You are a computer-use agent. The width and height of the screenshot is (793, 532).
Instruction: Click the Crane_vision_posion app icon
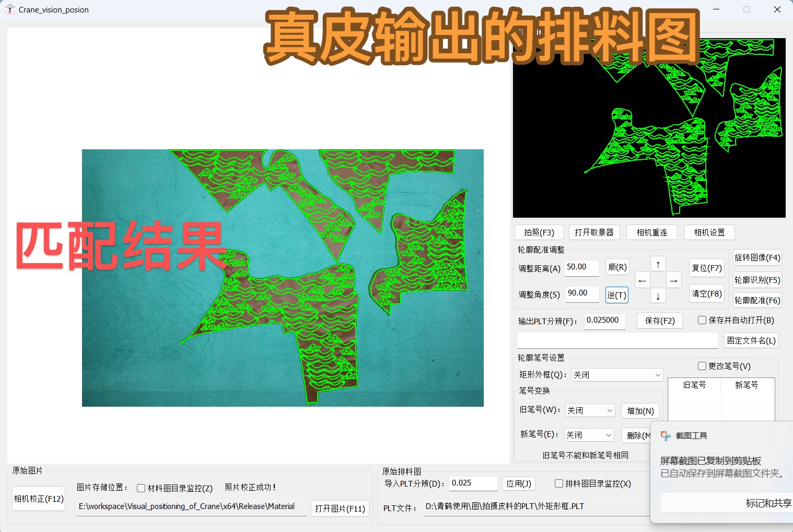[x=10, y=9]
